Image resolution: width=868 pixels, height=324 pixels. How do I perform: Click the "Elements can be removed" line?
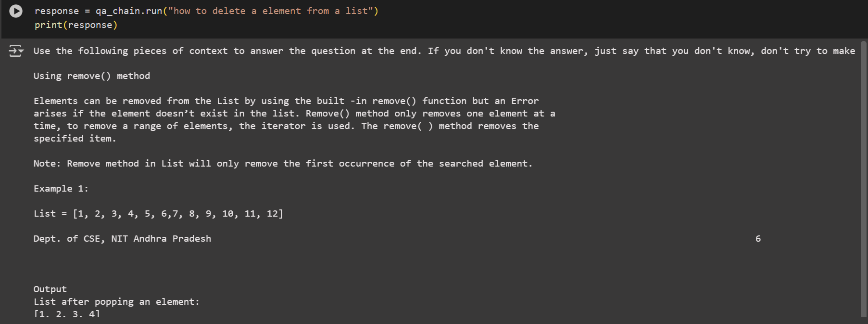[286, 101]
